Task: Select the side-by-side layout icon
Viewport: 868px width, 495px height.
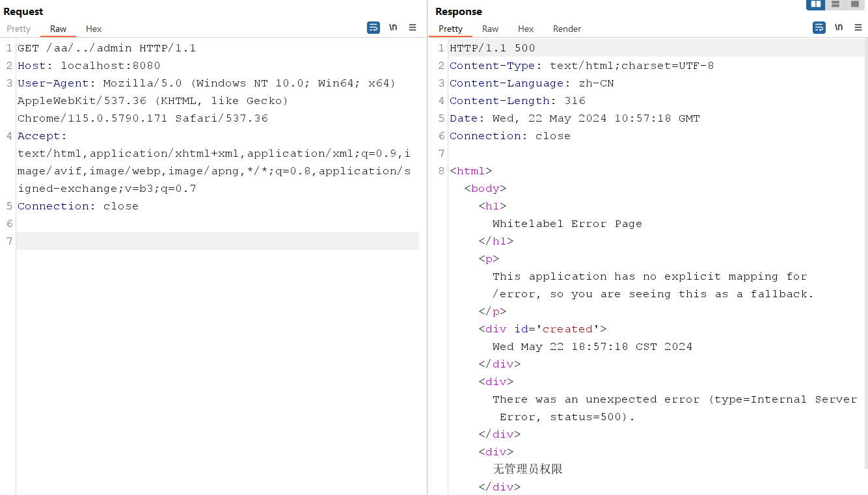Action: 816,5
